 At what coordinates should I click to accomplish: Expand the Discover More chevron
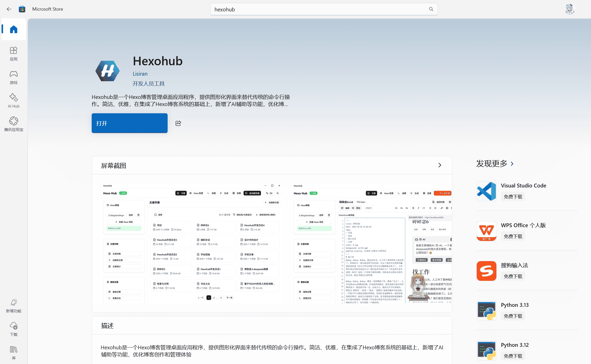coord(512,164)
